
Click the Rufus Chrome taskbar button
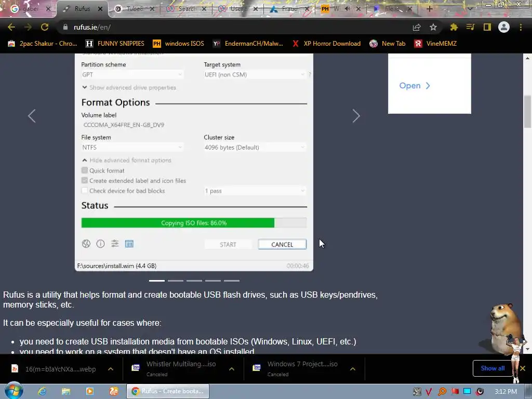click(x=168, y=392)
